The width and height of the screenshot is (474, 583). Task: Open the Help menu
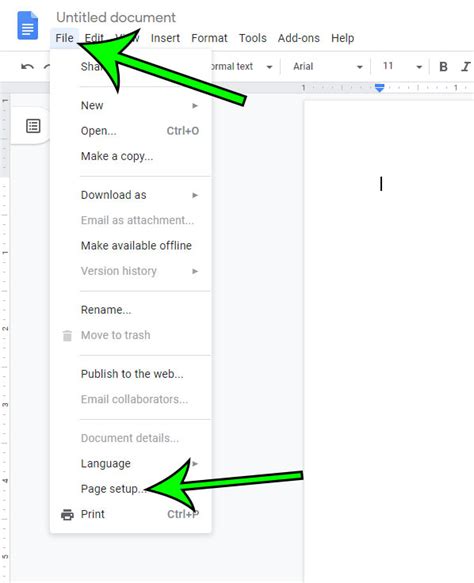coord(342,38)
